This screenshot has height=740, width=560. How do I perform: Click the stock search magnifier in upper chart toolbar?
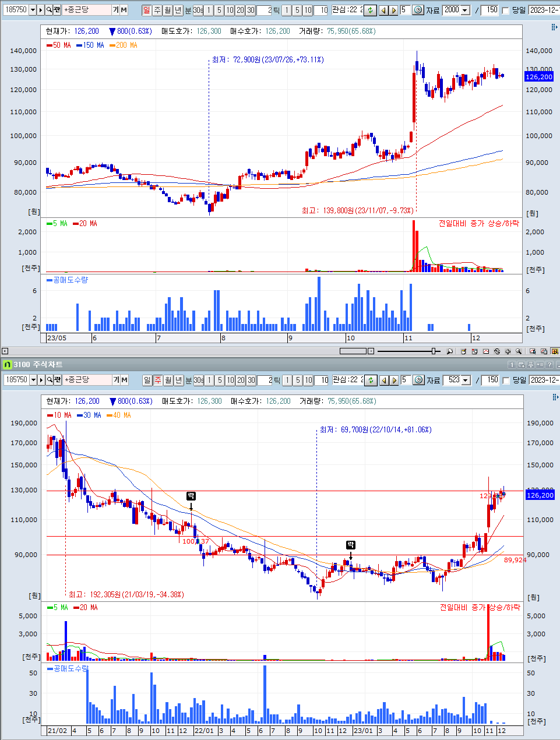[x=50, y=10]
